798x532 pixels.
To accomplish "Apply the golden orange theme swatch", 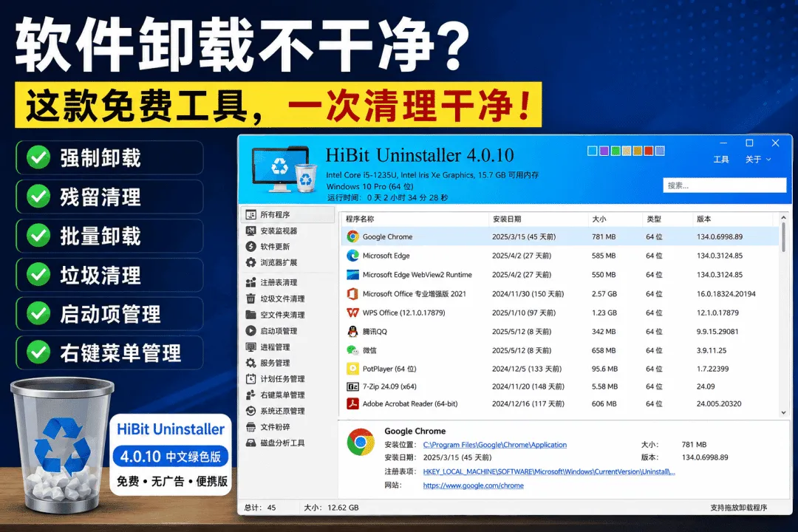I will (637, 151).
